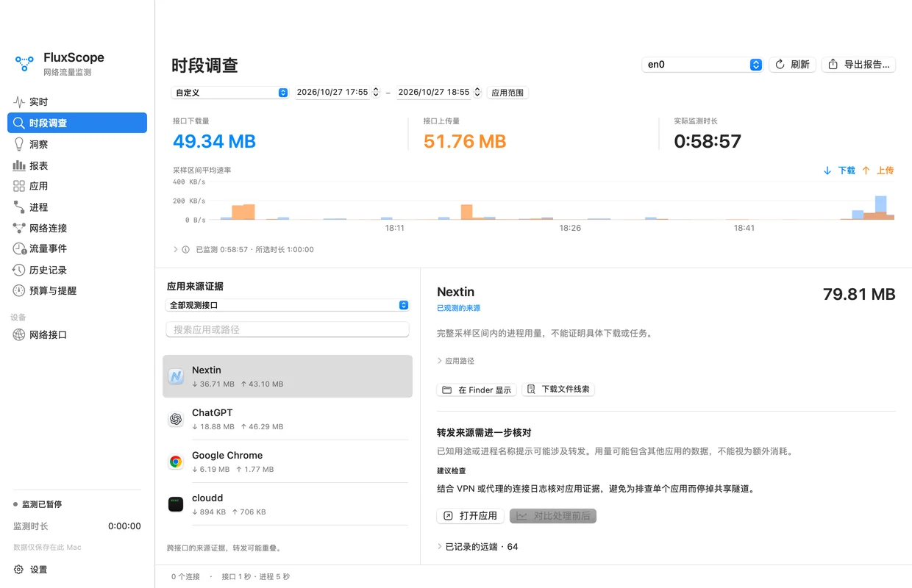Image resolution: width=912 pixels, height=588 pixels.
Task: Click the 在 Finder 显示 button
Action: pos(477,390)
